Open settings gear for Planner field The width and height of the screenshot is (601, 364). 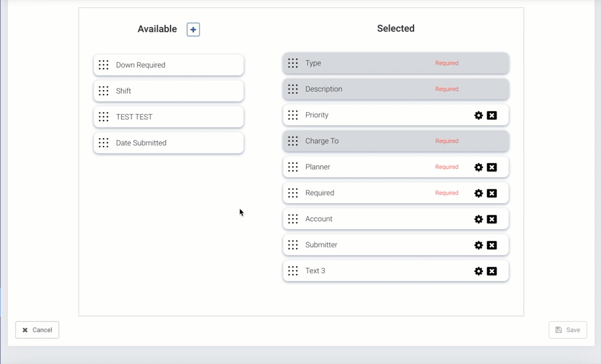pyautogui.click(x=479, y=167)
